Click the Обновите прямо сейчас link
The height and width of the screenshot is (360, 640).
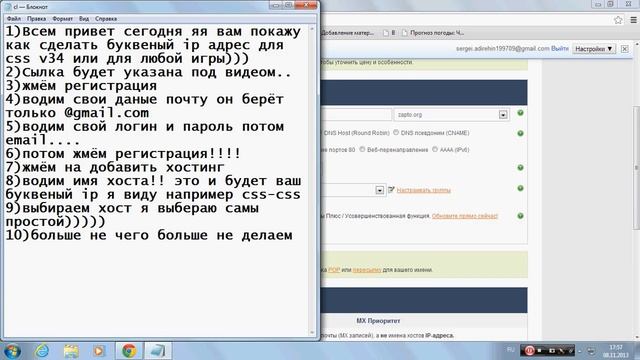tap(464, 216)
